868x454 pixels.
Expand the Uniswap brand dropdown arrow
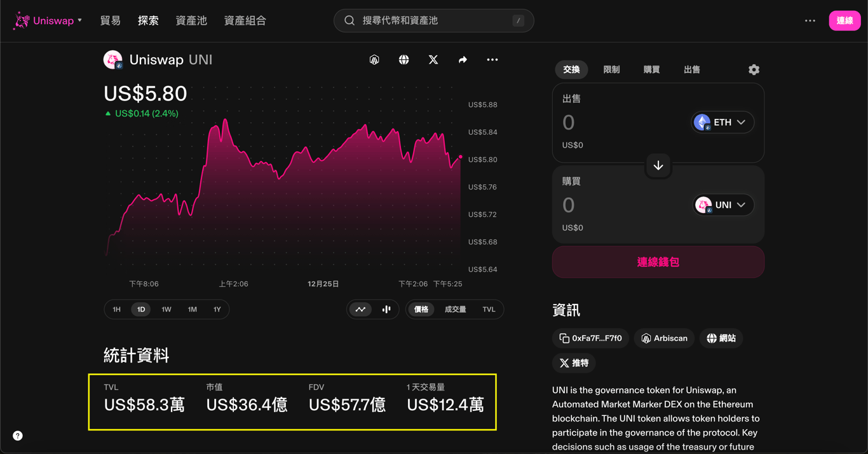(x=79, y=20)
